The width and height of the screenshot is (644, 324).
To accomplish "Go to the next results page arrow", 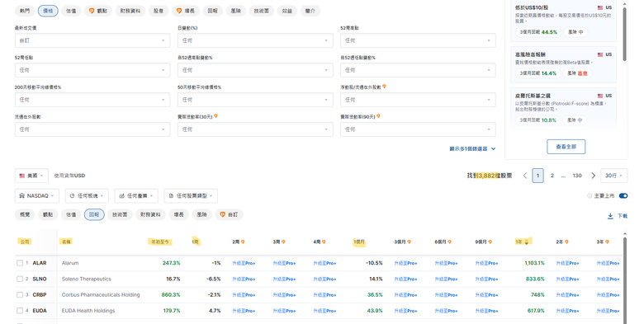I will 593,176.
